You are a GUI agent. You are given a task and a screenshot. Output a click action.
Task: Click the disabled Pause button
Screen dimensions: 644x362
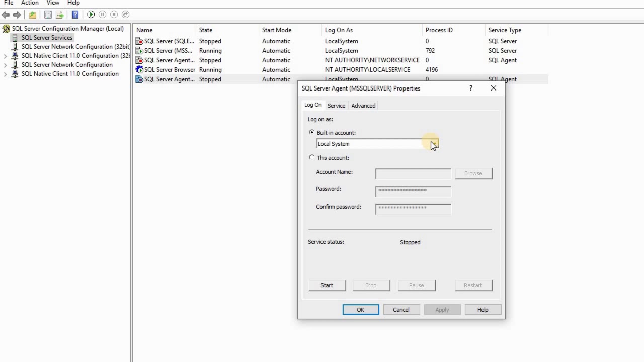tap(416, 285)
